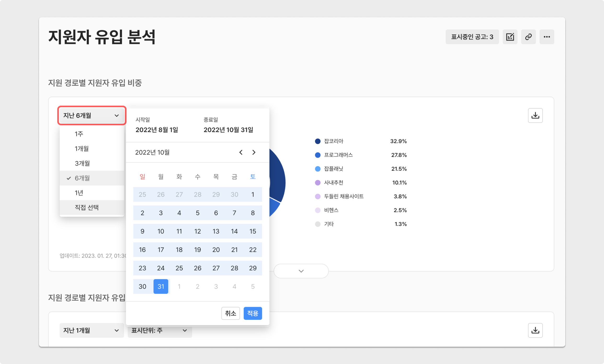This screenshot has height=364, width=604.
Task: Select the checked 6개월 option
Action: 82,178
